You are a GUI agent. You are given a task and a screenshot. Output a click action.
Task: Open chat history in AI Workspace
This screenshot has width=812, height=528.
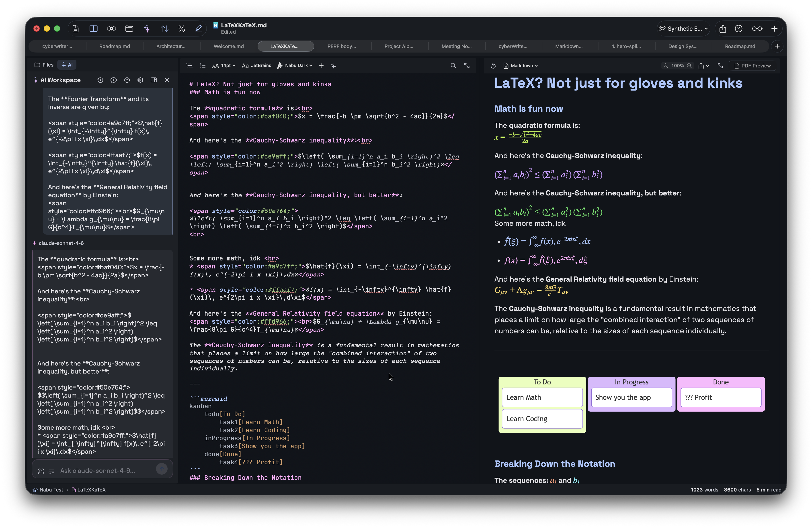(x=100, y=80)
